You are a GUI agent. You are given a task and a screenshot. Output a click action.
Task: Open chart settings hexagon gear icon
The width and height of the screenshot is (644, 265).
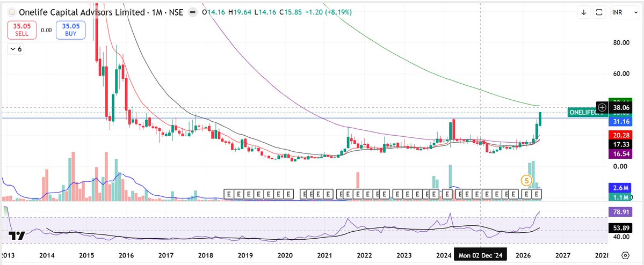[x=625, y=255]
